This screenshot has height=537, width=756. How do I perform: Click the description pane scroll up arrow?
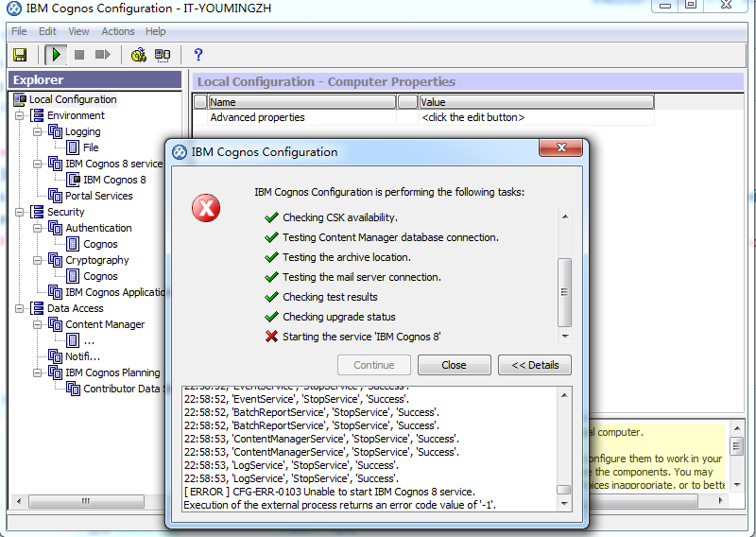point(737,428)
